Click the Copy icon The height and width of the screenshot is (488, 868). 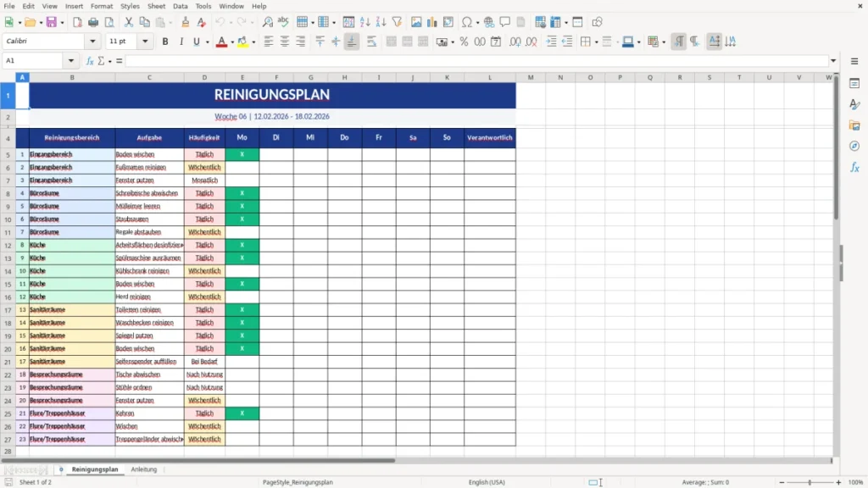[x=144, y=22]
